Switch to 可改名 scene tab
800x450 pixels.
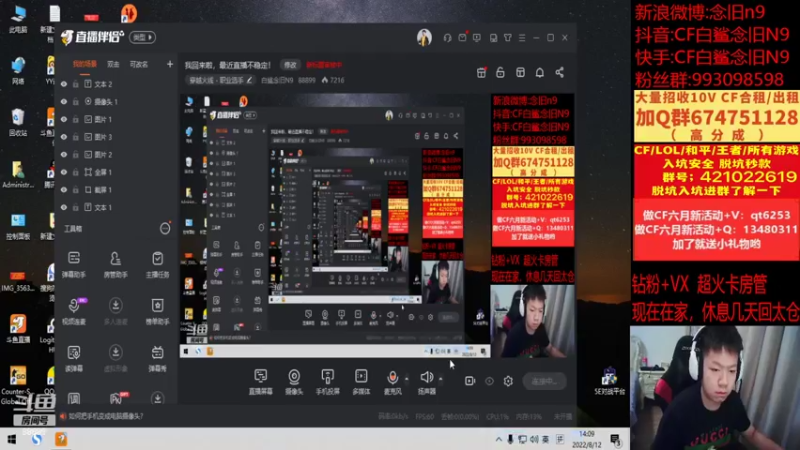(139, 64)
